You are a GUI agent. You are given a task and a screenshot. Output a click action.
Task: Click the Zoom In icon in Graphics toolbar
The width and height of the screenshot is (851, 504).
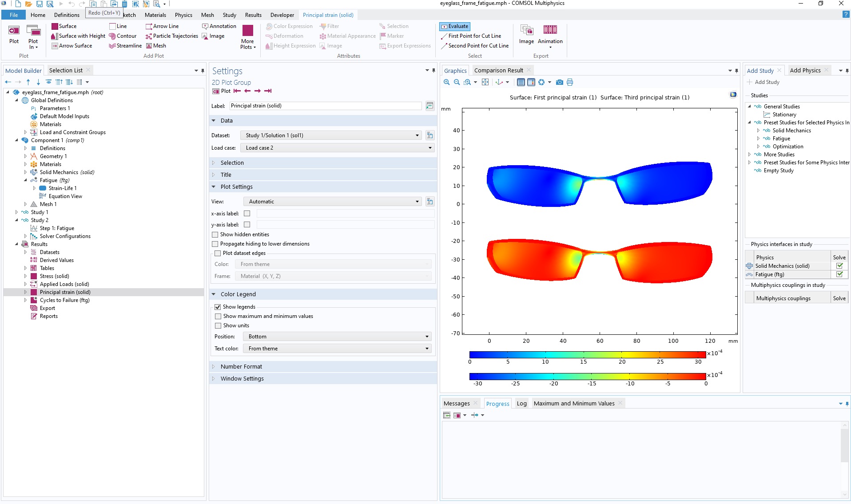[x=446, y=82]
